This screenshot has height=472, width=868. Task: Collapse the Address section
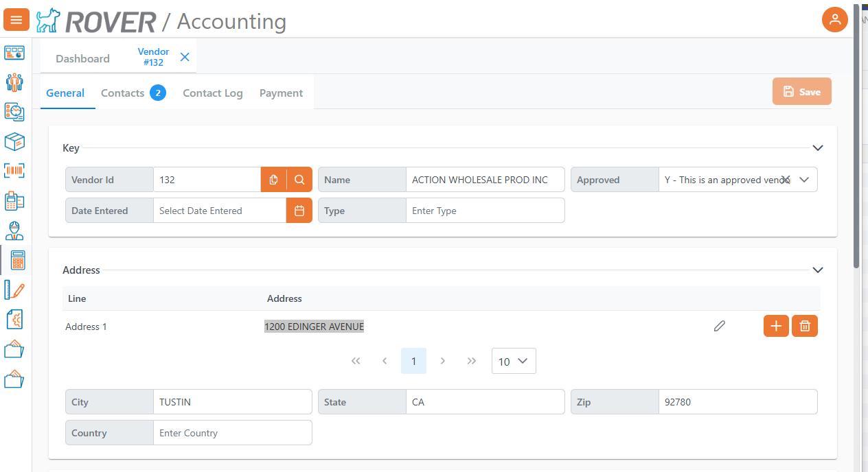(817, 270)
